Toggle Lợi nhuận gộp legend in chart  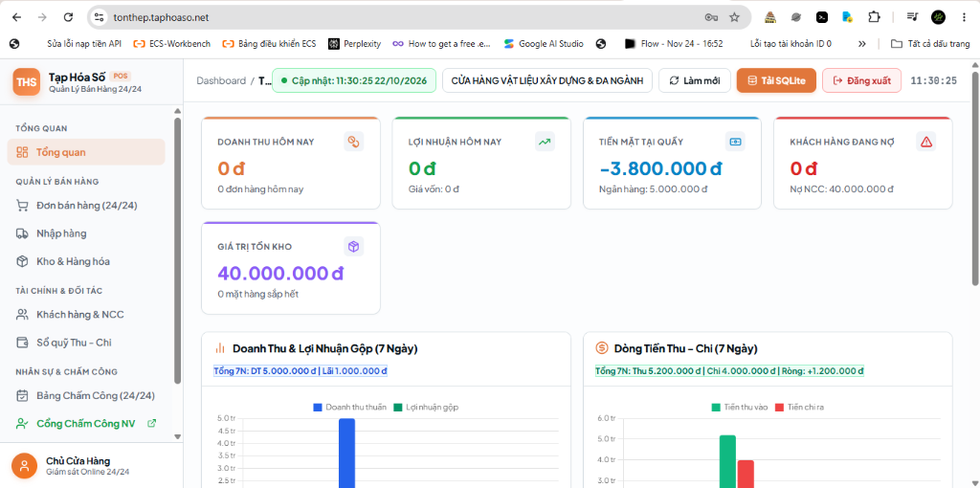click(x=426, y=407)
